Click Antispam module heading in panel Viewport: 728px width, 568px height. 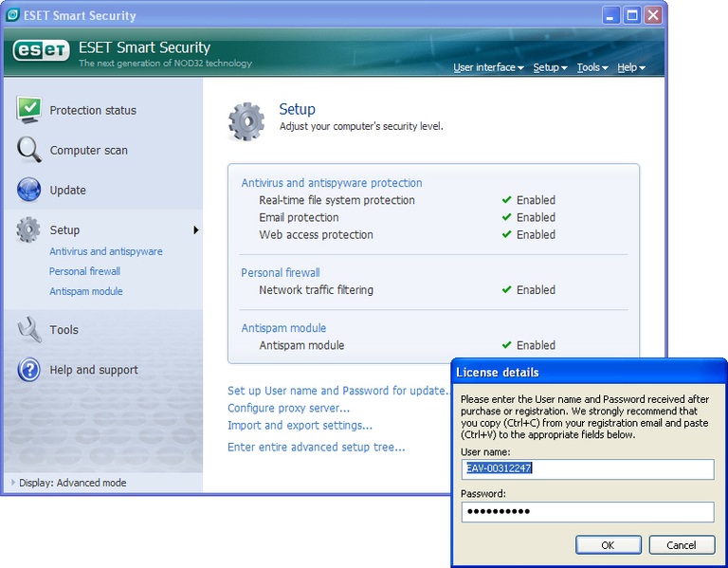(x=283, y=328)
